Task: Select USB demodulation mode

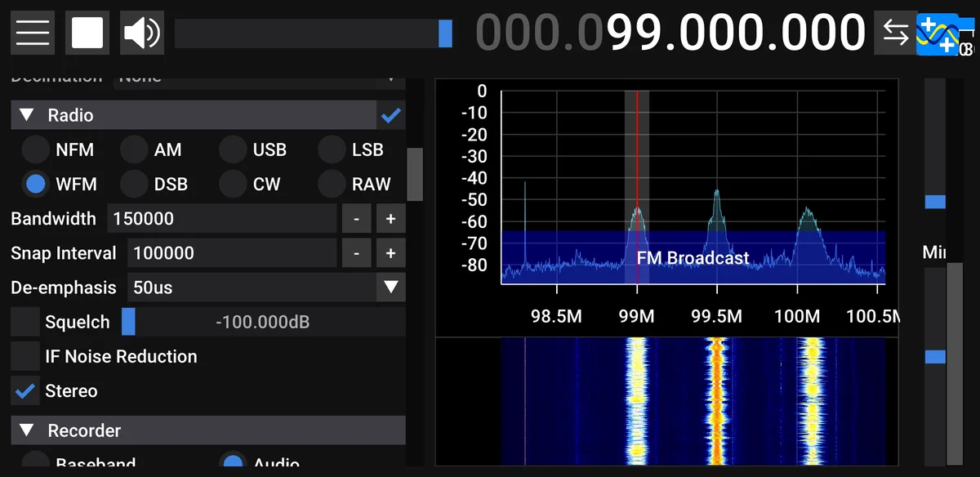Action: [233, 149]
